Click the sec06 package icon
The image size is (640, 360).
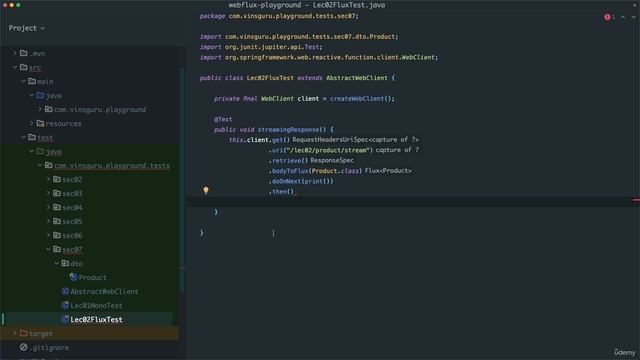[57, 235]
